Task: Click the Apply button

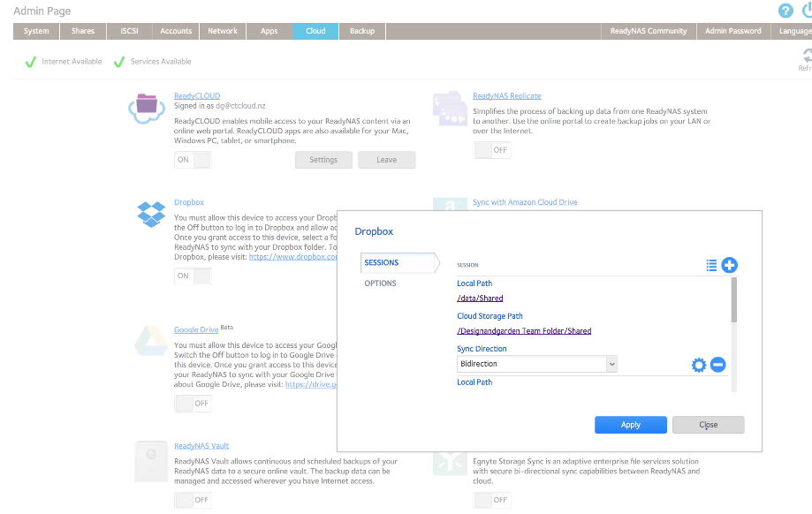Action: tap(631, 425)
